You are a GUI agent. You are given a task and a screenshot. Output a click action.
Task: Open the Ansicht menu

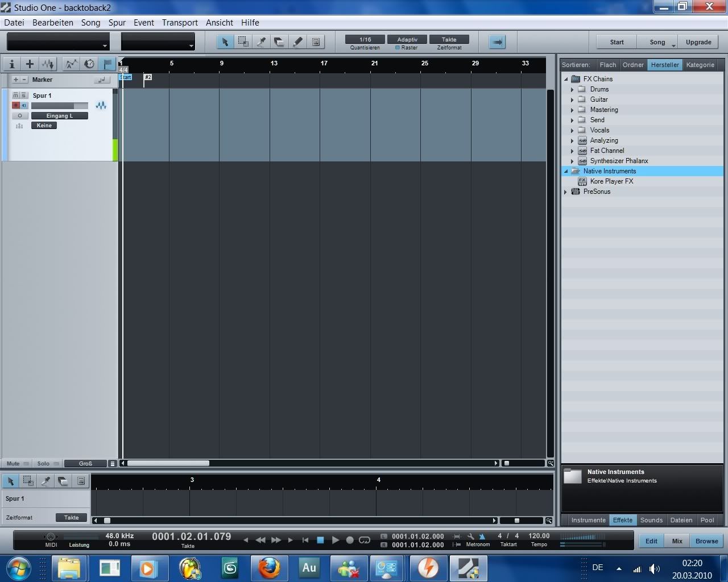click(220, 23)
